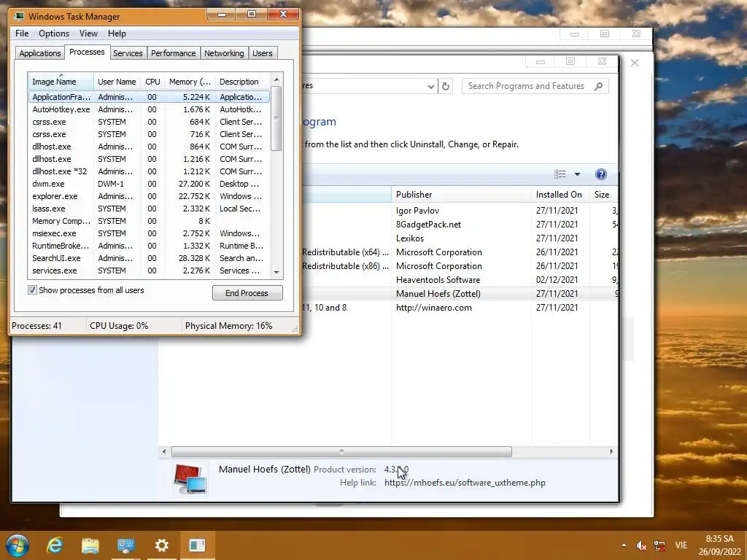Click the process list scroll down arrow
Screen dimensions: 747x560
276,273
